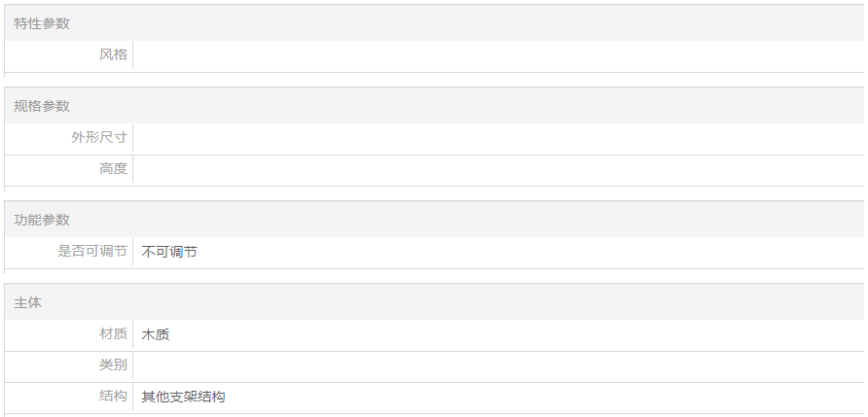The image size is (868, 417).
Task: Click the 是否可调节 row blank area
Action: click(x=530, y=252)
